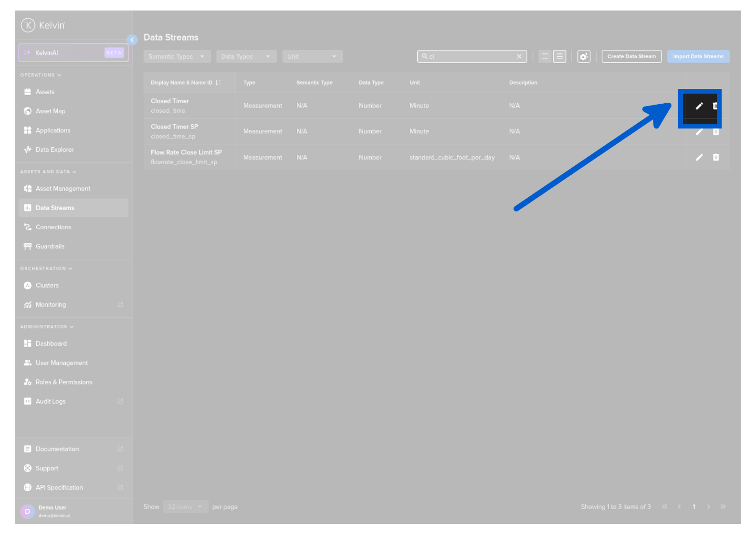Click the edit pencil for Closed Timer
Viewport: 756px width, 535px height.
[699, 106]
